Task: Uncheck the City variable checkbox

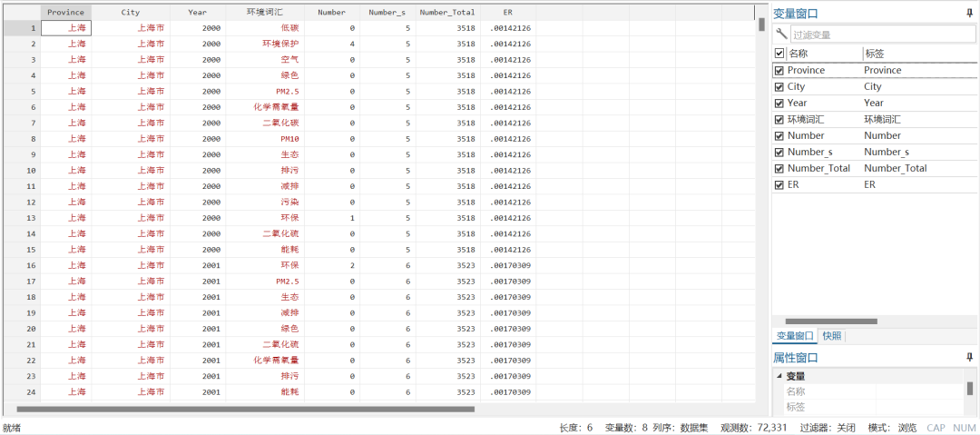Action: pyautogui.click(x=779, y=86)
